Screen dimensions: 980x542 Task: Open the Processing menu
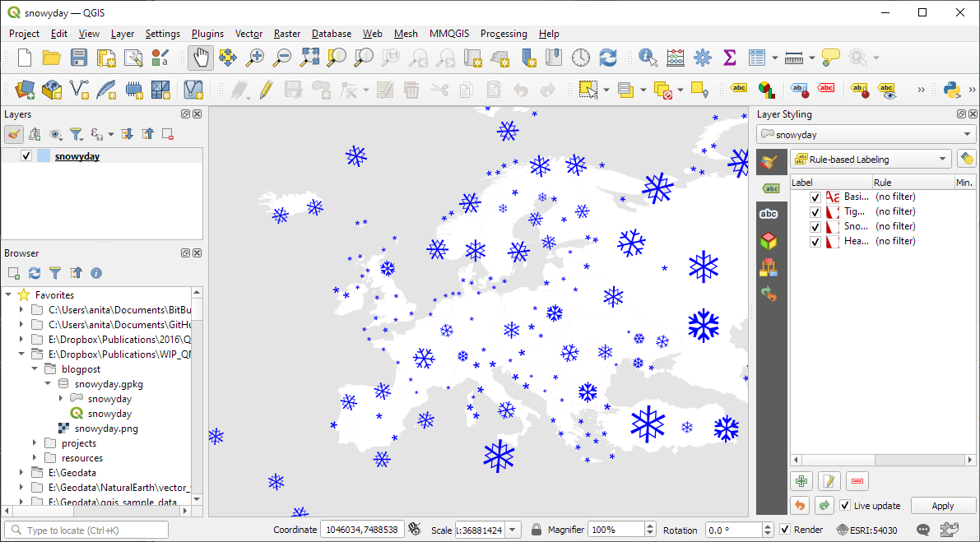coord(504,34)
